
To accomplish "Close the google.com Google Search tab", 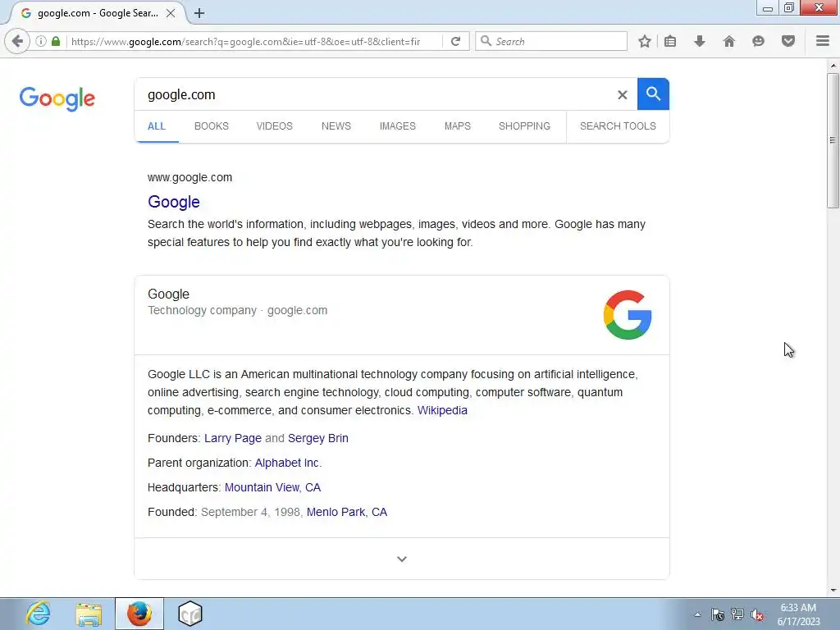I will tap(171, 13).
